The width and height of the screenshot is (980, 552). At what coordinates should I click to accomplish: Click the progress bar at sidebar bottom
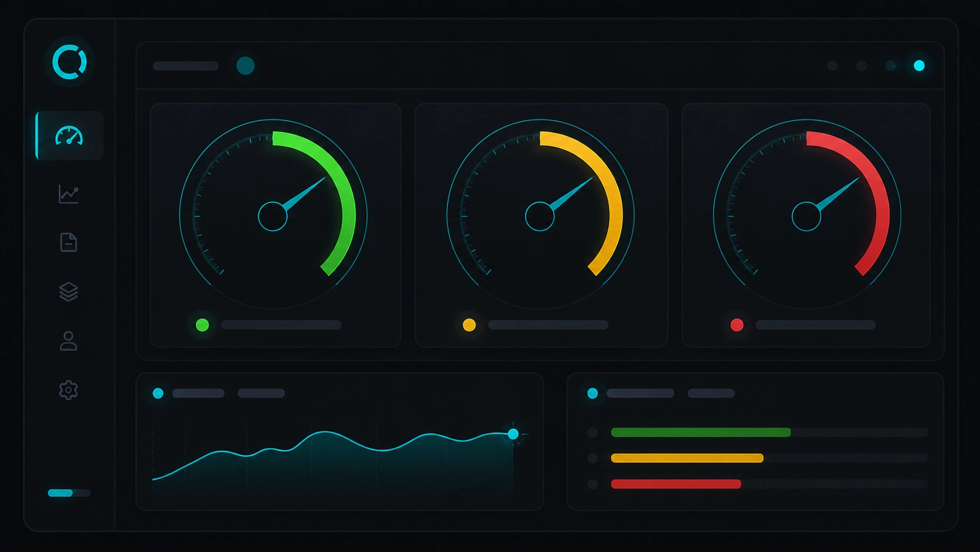(69, 493)
